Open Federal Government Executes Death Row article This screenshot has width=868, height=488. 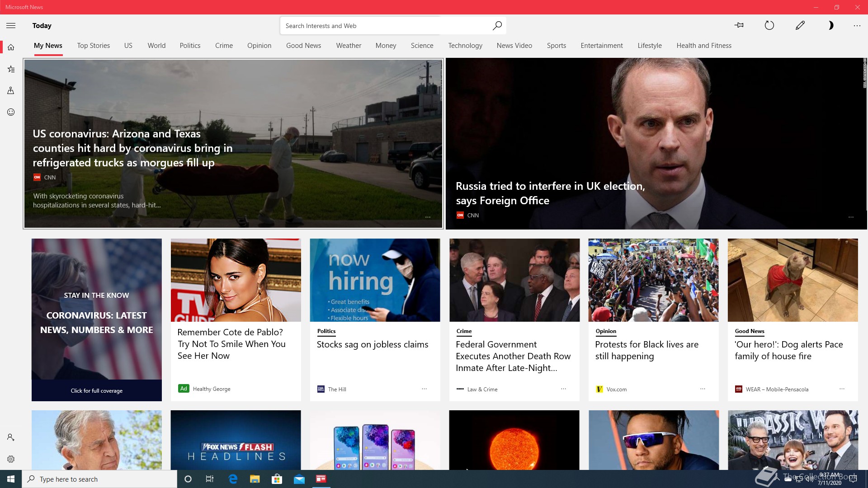pyautogui.click(x=513, y=356)
